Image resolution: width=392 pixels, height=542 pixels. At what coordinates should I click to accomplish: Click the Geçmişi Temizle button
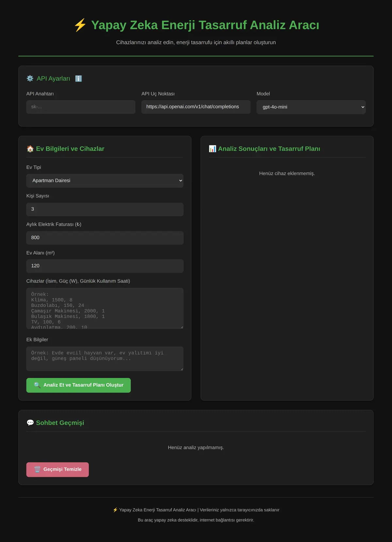click(x=57, y=469)
